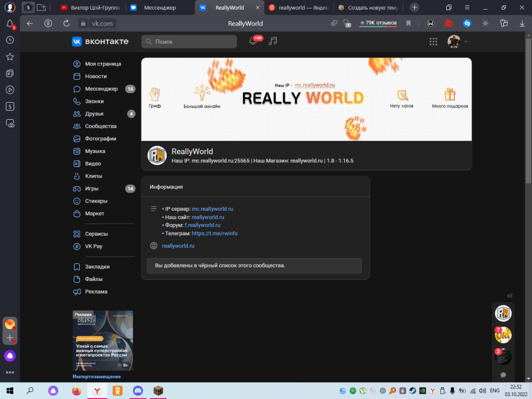Click the https://t.me/rwinfo Telegram link
532x399 pixels.
tap(214, 234)
